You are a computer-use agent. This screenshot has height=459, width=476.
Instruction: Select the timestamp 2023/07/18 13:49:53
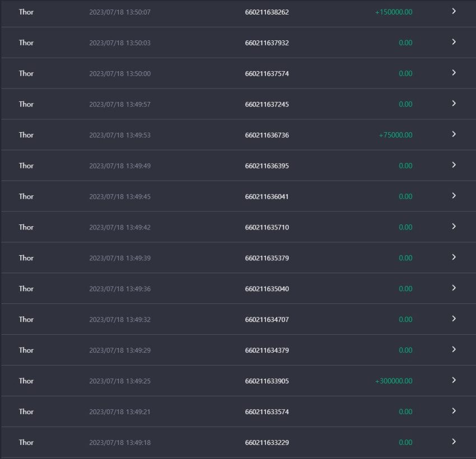point(120,135)
